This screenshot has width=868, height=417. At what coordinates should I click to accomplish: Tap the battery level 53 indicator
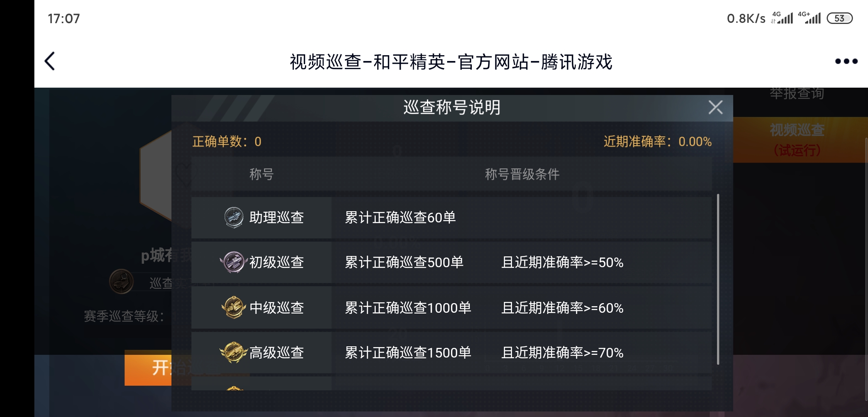click(x=841, y=18)
